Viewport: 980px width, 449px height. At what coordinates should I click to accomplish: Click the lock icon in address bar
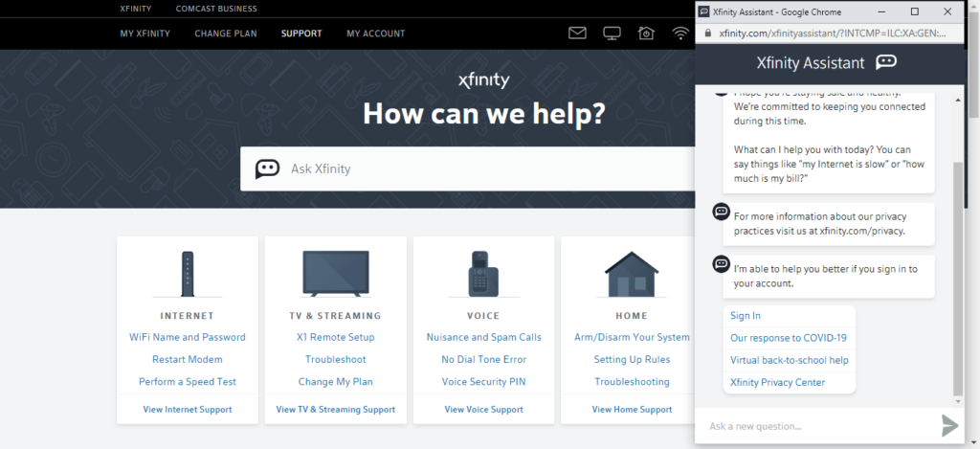pos(707,34)
